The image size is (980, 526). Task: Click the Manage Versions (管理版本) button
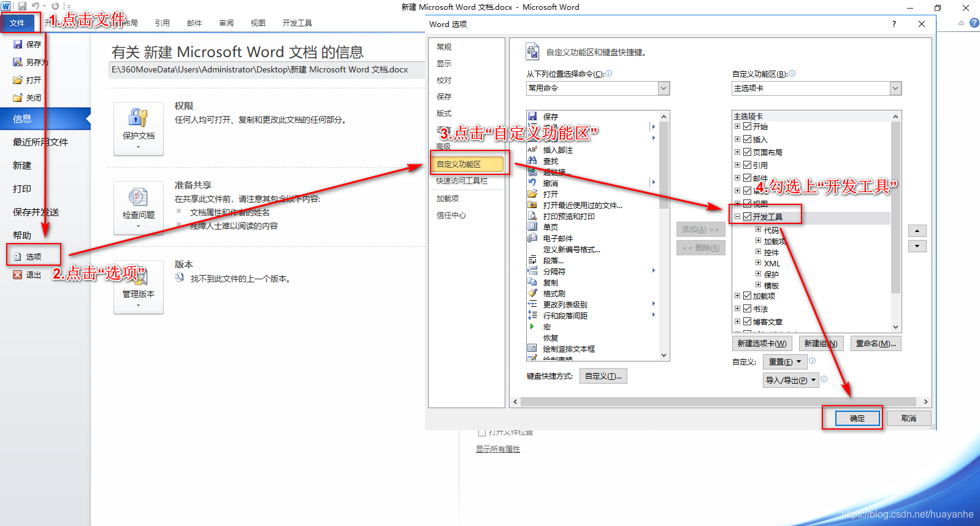click(x=139, y=287)
